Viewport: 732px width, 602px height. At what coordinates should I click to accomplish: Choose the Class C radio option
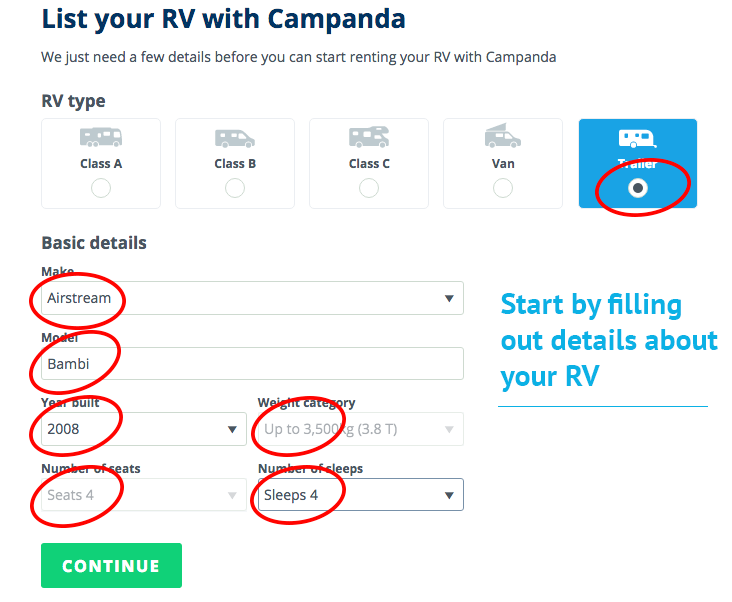click(369, 189)
